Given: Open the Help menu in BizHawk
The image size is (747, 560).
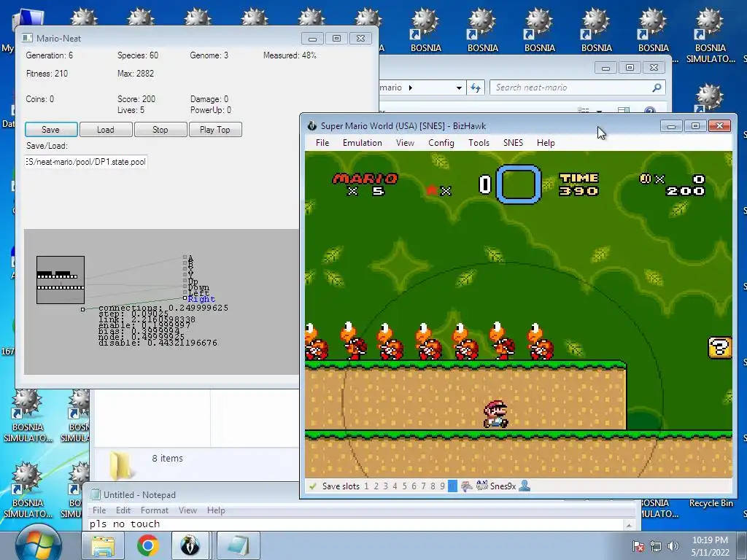Looking at the screenshot, I should (546, 143).
